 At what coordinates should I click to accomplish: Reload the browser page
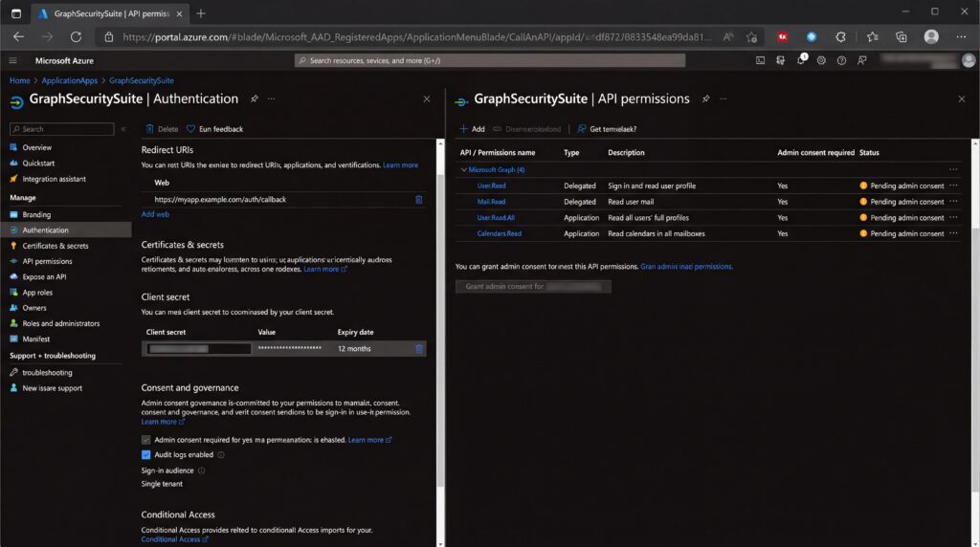(x=76, y=37)
